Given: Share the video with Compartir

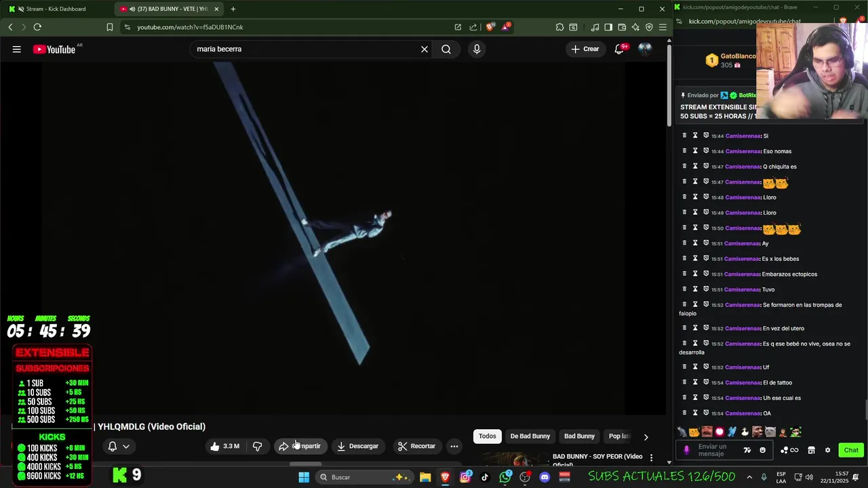Looking at the screenshot, I should (300, 446).
